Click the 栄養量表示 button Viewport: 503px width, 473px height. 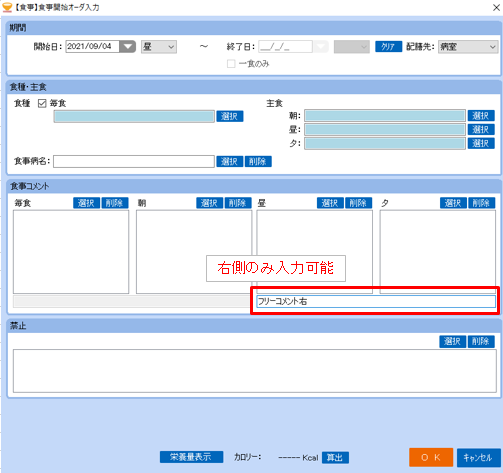click(191, 457)
